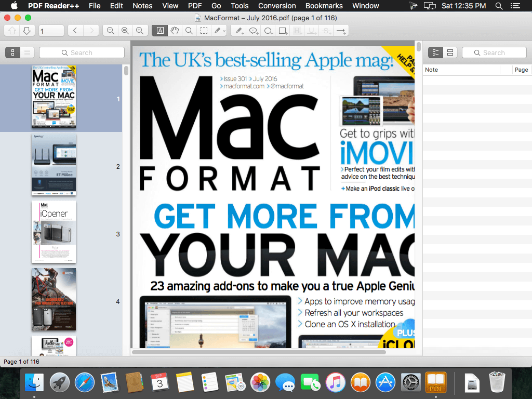The height and width of the screenshot is (399, 532).
Task: Open PDF Reader++ icon in the Dock
Action: click(436, 382)
